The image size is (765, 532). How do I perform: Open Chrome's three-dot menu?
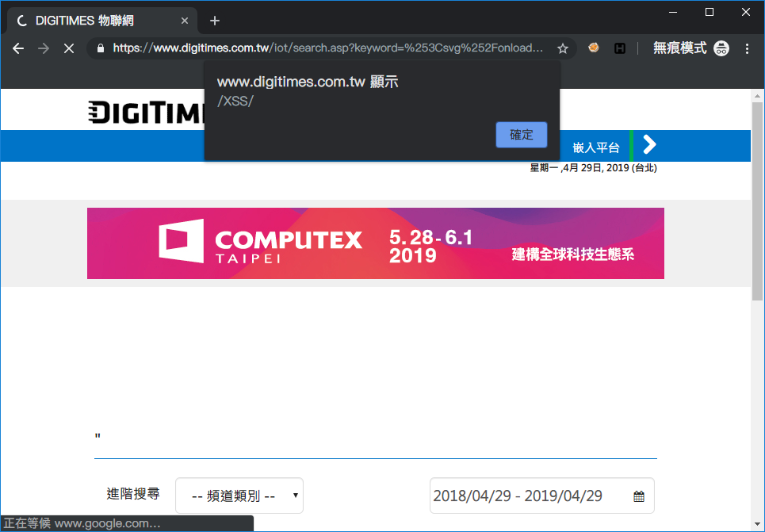tap(747, 48)
